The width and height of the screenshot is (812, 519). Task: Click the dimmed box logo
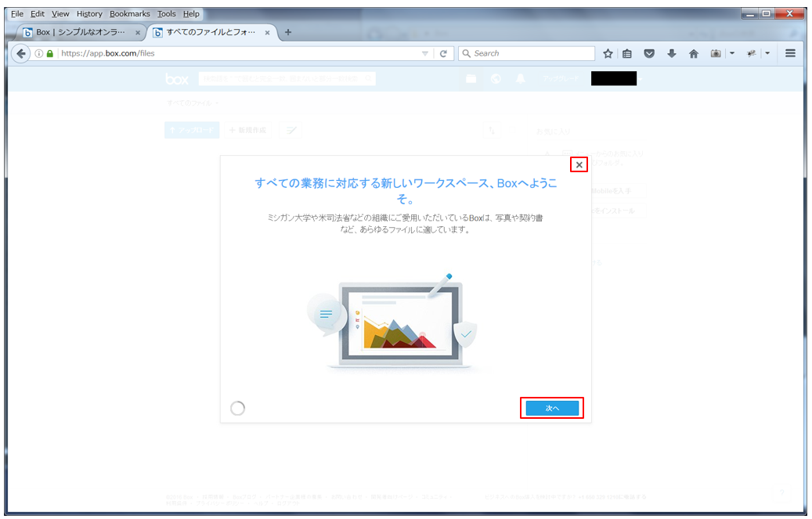point(177,79)
